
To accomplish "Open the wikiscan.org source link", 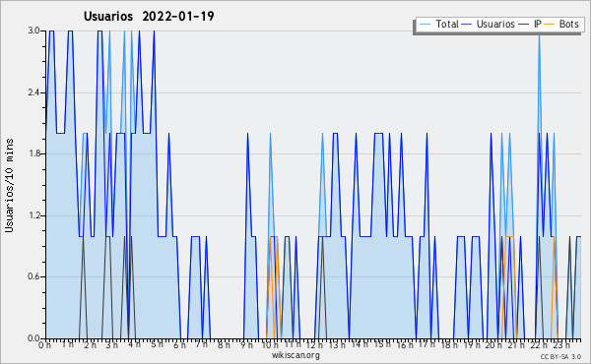I will [295, 355].
